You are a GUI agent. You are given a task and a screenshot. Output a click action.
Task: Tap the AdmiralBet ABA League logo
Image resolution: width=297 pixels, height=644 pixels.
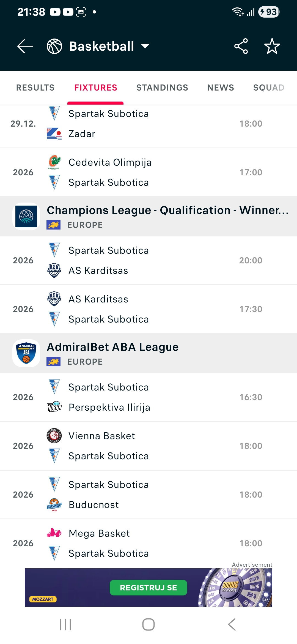26,353
